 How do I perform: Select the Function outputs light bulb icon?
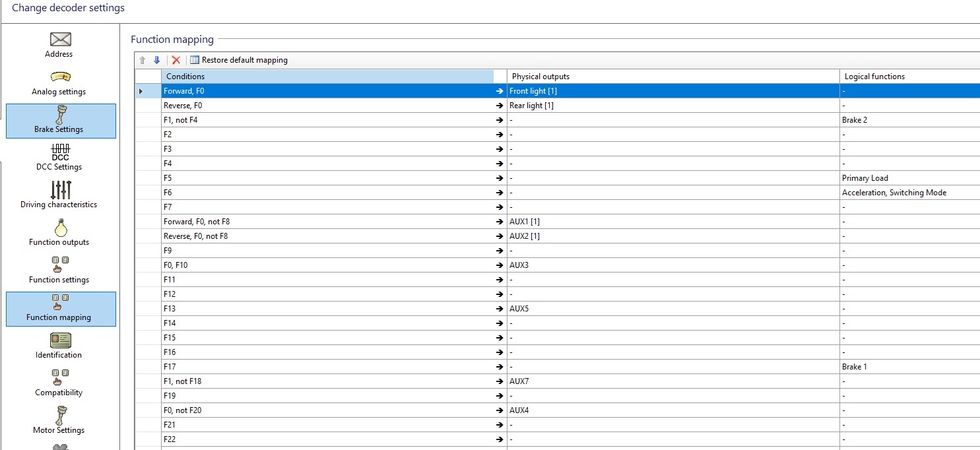[60, 228]
